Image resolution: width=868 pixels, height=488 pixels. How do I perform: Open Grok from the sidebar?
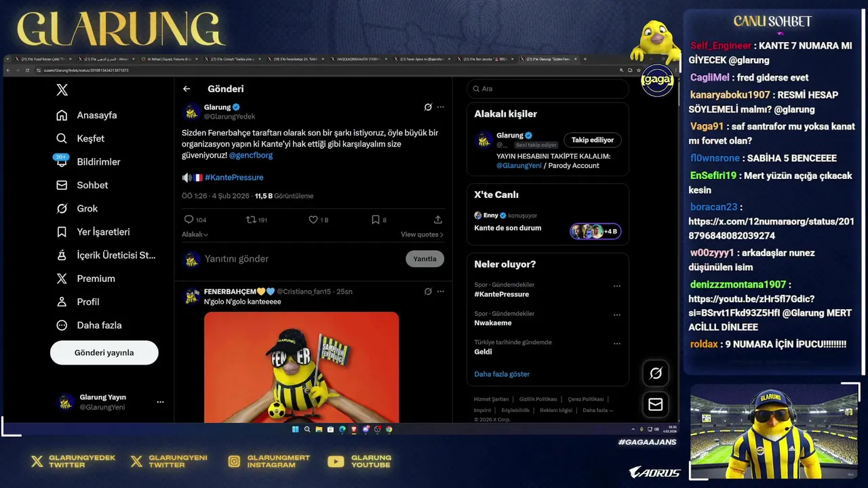(77, 208)
